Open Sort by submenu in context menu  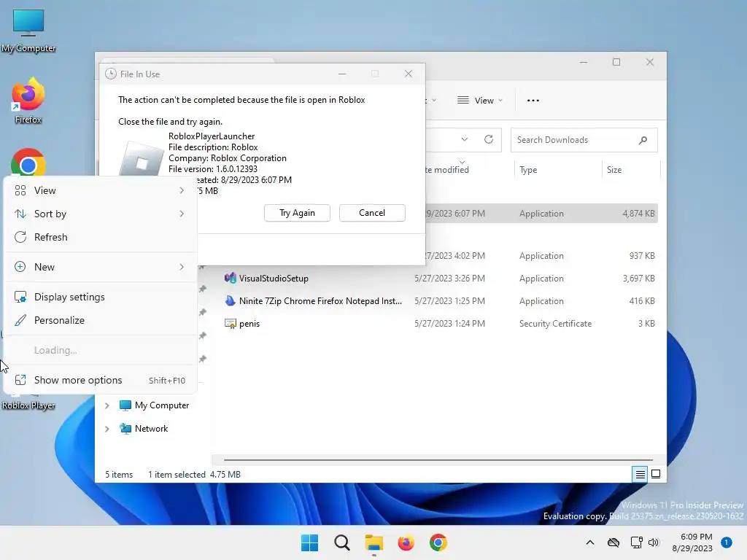click(100, 214)
